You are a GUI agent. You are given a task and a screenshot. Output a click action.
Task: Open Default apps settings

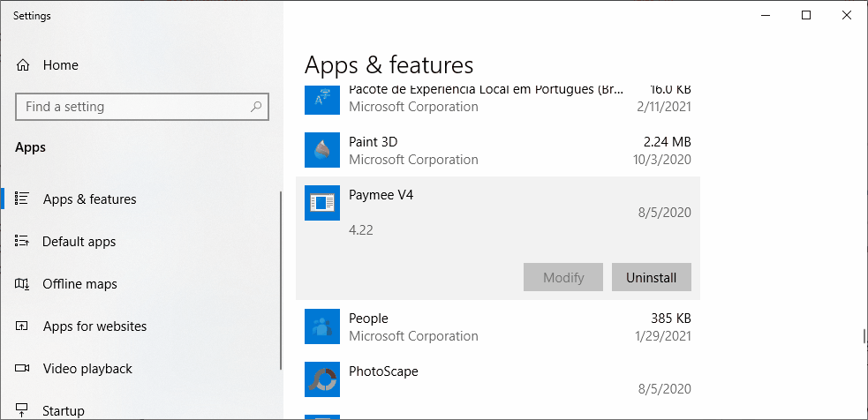click(79, 242)
